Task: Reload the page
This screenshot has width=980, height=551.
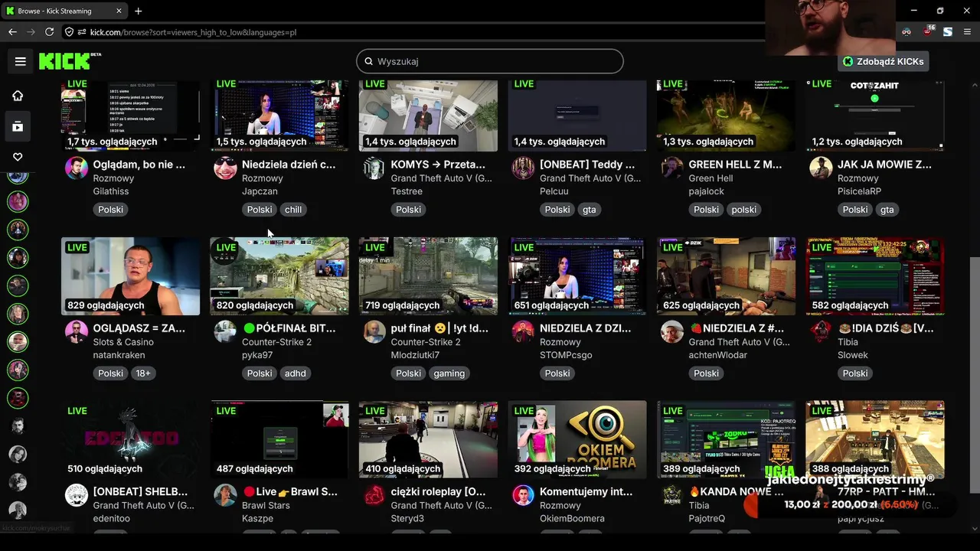Action: 49,32
